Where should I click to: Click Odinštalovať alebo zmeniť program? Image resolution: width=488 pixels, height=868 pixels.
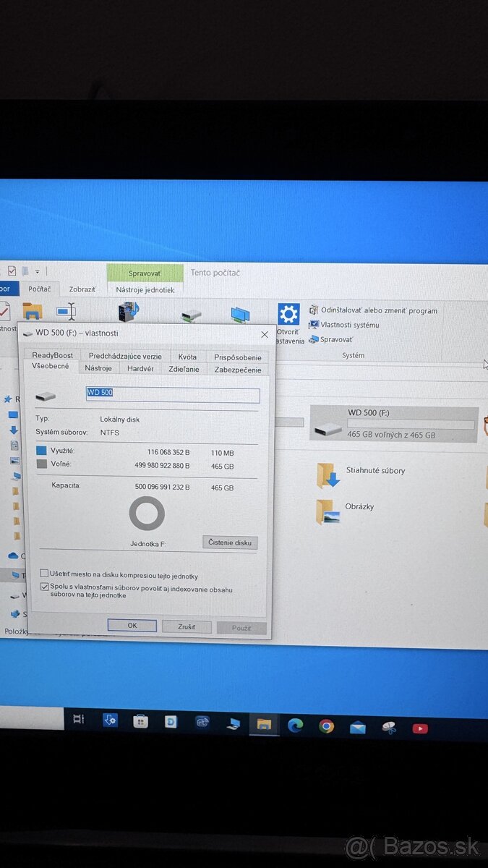click(x=373, y=311)
